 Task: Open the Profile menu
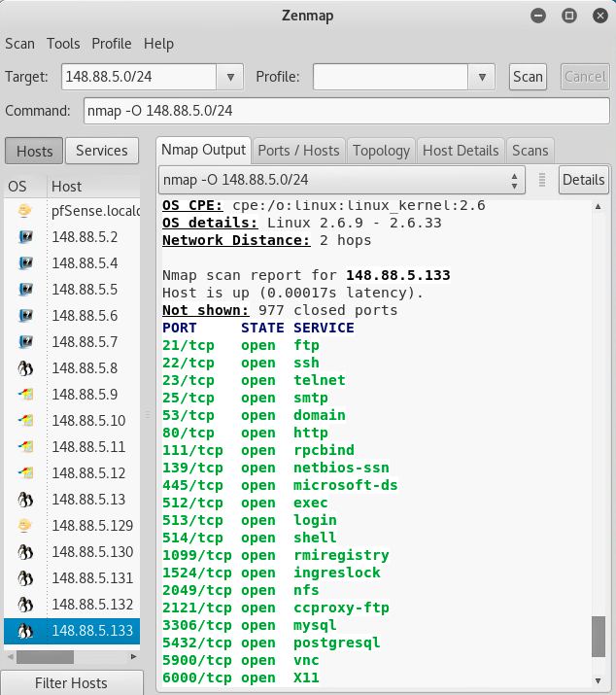click(112, 44)
